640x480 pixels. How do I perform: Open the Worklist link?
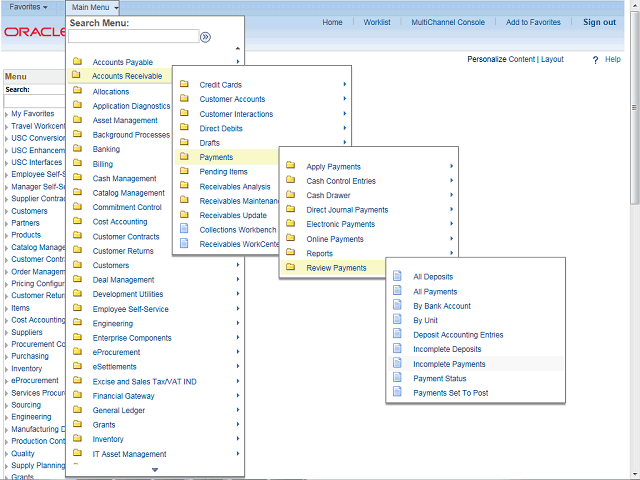click(377, 22)
